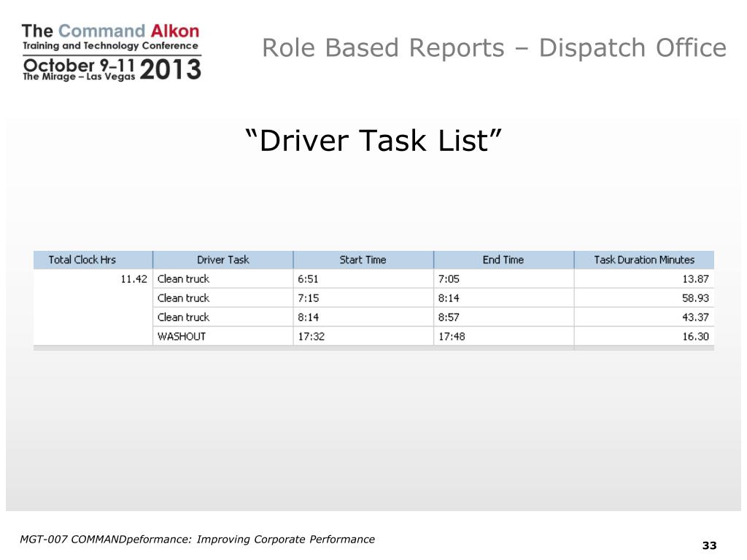Click the 6:51 start time cell
Viewport: 747px width, 560px height.
(x=363, y=279)
